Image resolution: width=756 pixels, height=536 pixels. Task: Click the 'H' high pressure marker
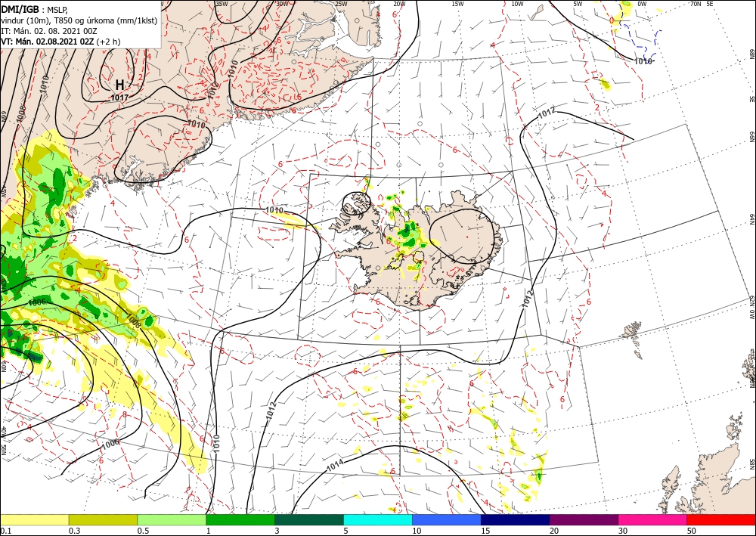point(119,85)
